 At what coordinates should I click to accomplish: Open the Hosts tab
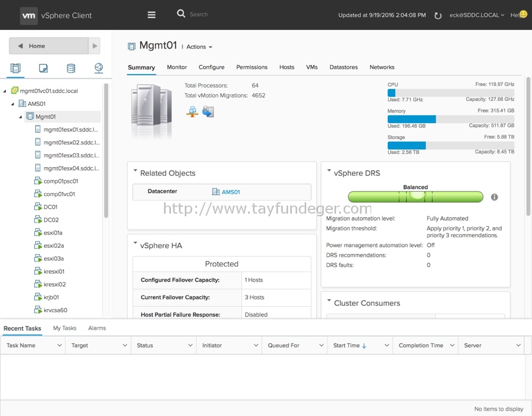pos(287,67)
